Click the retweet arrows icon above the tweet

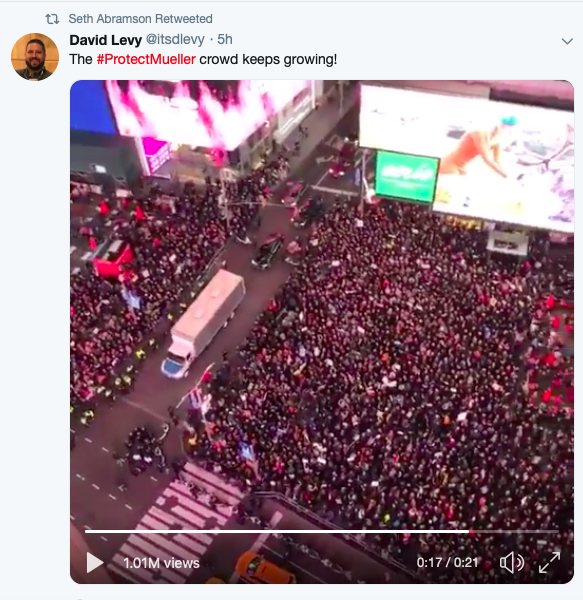pyautogui.click(x=52, y=19)
